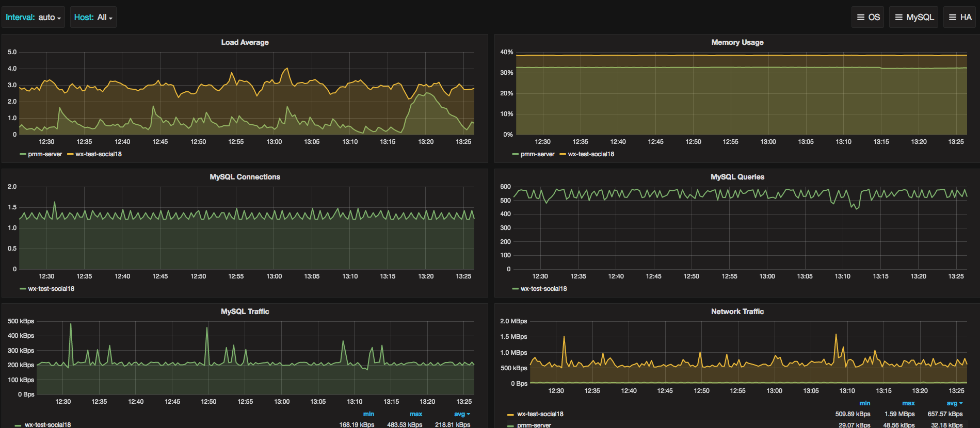
Task: Toggle wx-test-social18 series in Load Average legend
Action: coord(99,154)
